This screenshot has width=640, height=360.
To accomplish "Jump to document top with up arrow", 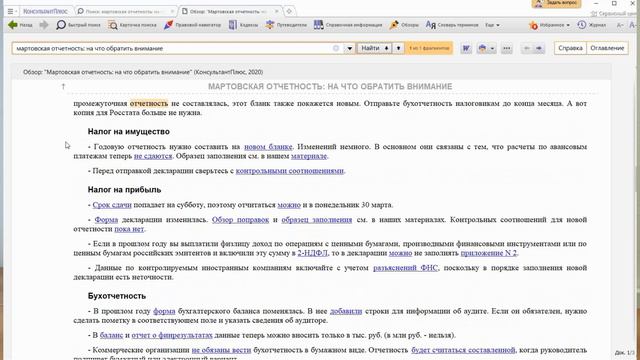I will click(63, 87).
